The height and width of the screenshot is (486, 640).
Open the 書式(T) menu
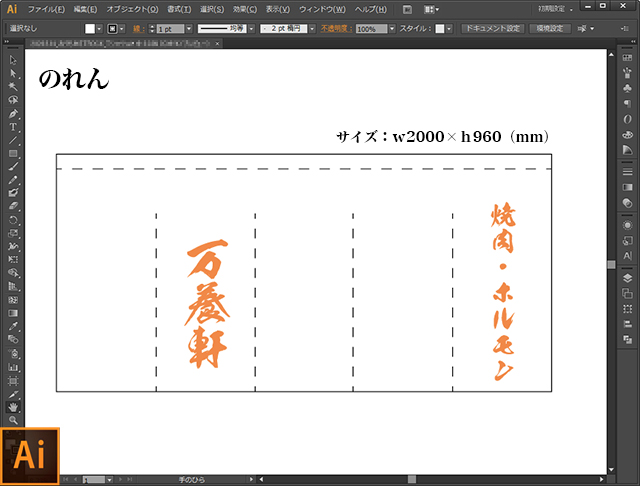(179, 9)
